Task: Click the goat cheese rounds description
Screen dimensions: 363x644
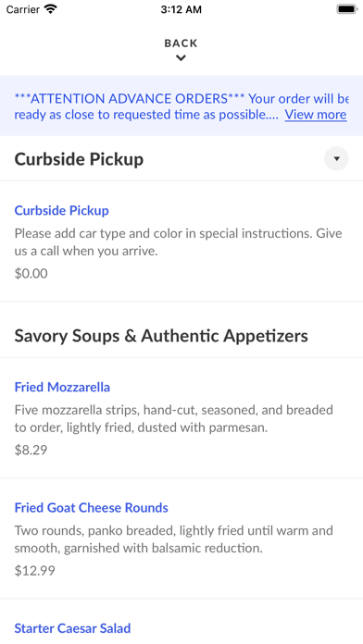Action: [x=173, y=539]
